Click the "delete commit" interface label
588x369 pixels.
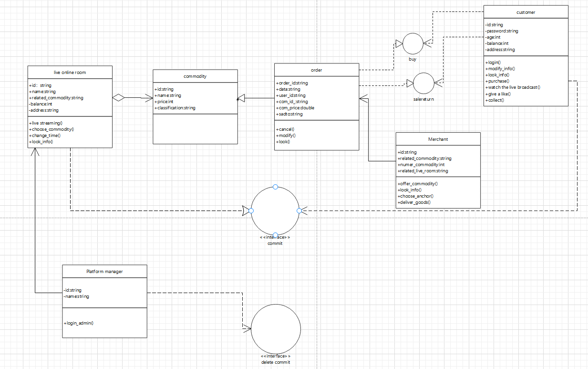click(x=276, y=362)
